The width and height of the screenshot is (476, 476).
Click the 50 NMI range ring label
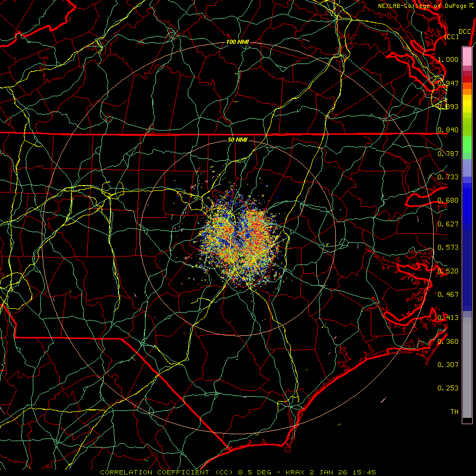[x=237, y=140]
